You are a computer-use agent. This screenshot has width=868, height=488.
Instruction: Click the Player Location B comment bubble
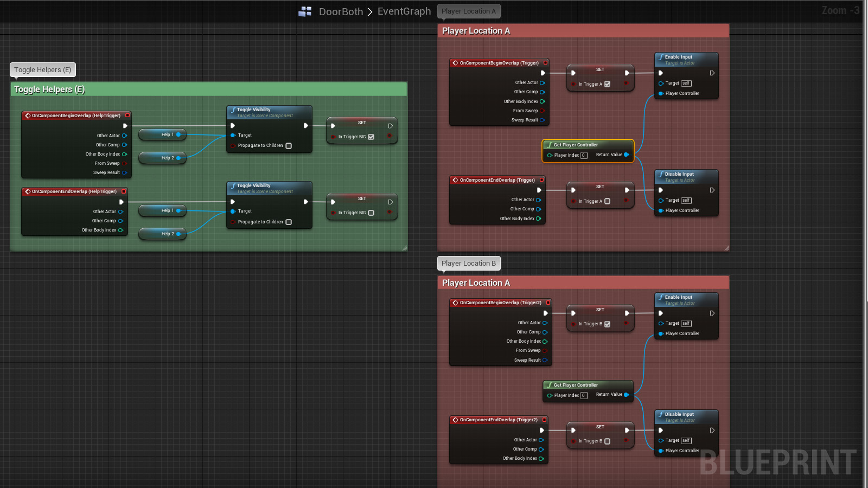pos(469,263)
